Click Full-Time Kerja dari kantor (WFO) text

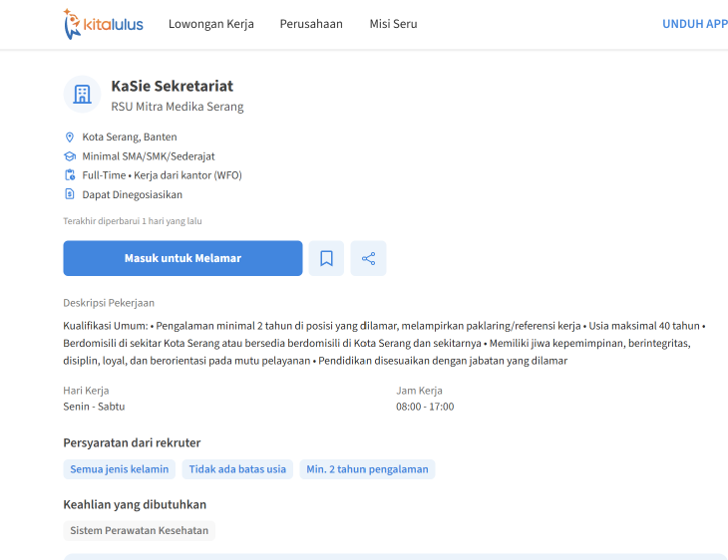pyautogui.click(x=162, y=175)
